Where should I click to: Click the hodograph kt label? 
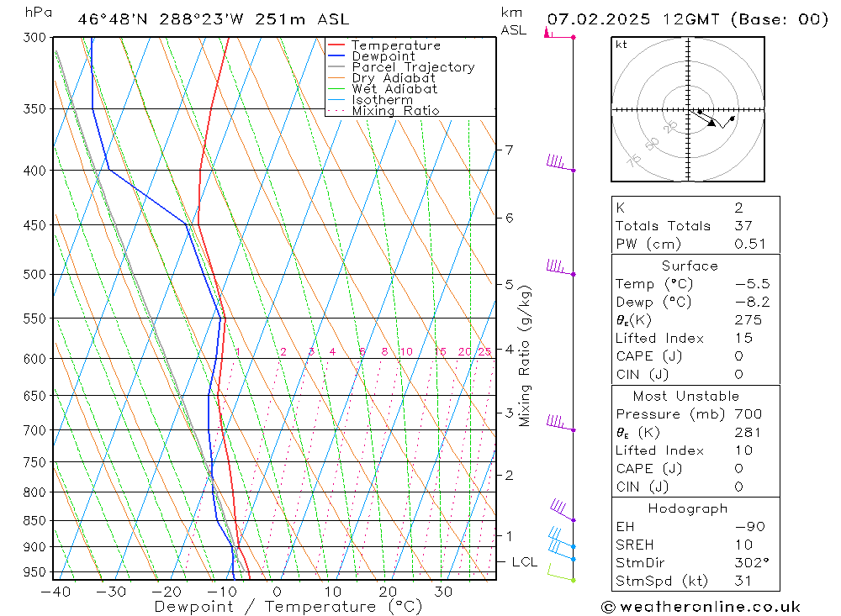tap(621, 45)
